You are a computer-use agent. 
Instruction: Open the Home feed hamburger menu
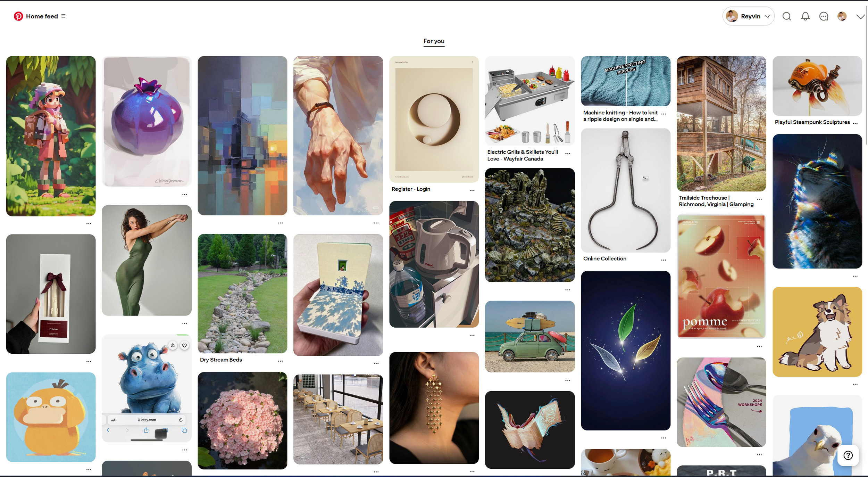pos(63,16)
